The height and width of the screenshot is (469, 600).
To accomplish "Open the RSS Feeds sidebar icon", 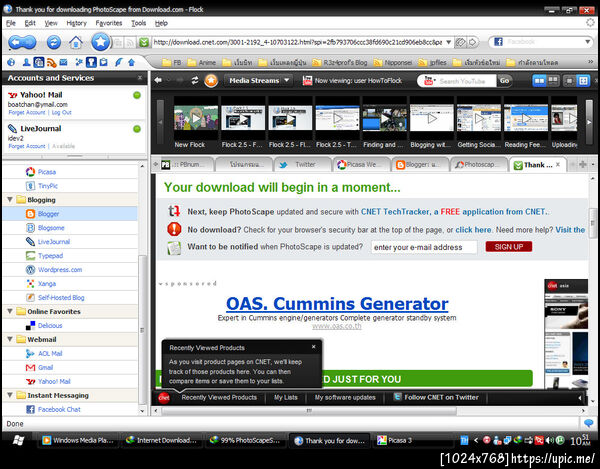I will [51, 62].
